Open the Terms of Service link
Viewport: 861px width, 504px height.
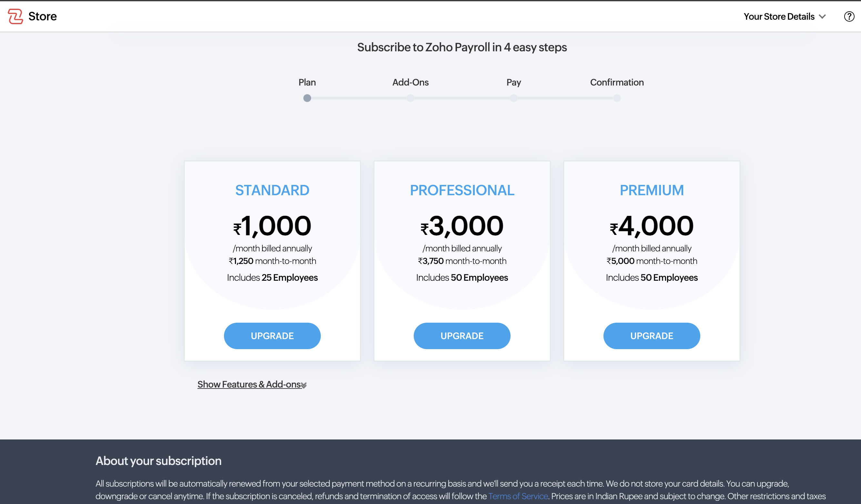pos(518,496)
